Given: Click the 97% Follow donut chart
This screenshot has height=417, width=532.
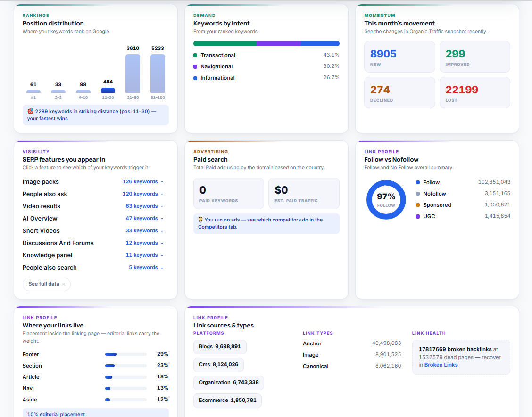Looking at the screenshot, I should tap(386, 199).
